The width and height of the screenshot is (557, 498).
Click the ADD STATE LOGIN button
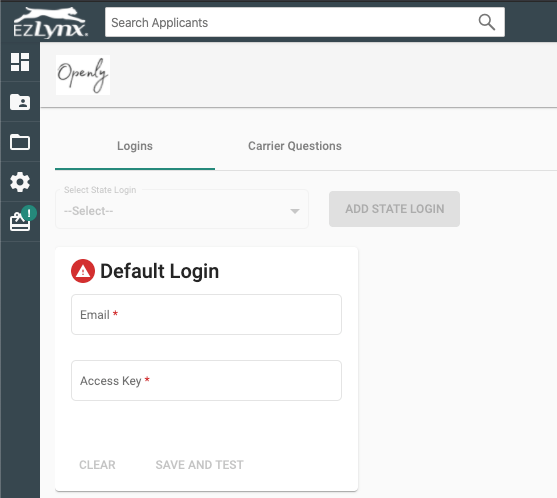point(394,209)
